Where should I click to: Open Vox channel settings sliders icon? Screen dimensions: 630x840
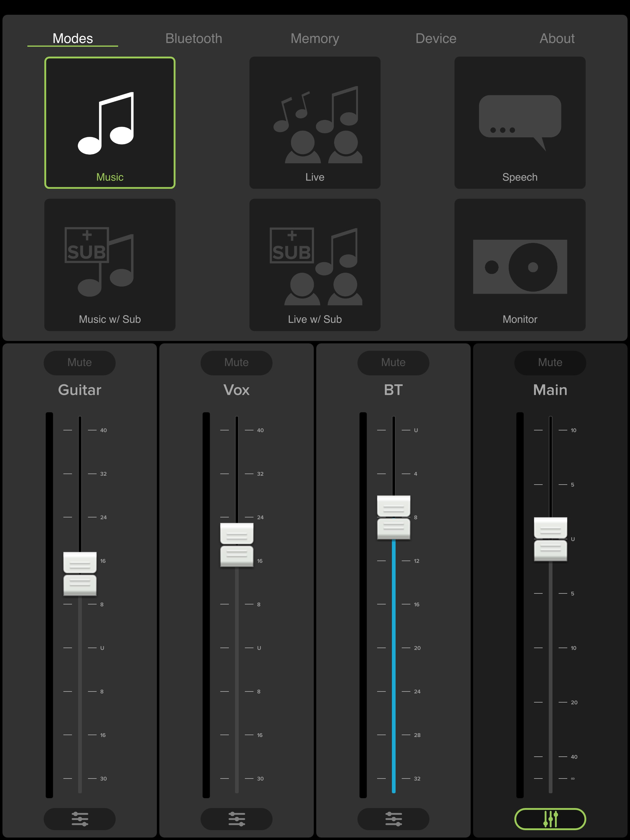[236, 819]
